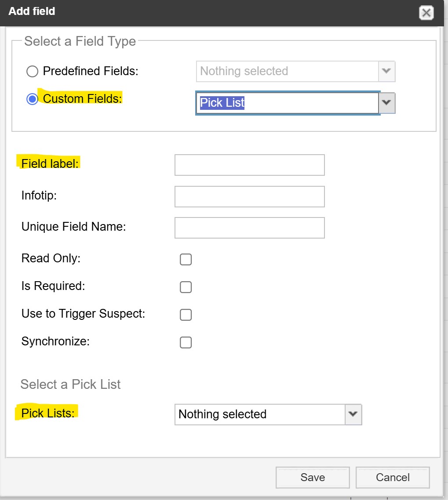Viewport: 448px width, 500px height.
Task: Click the Add field title text
Action: coord(32,11)
